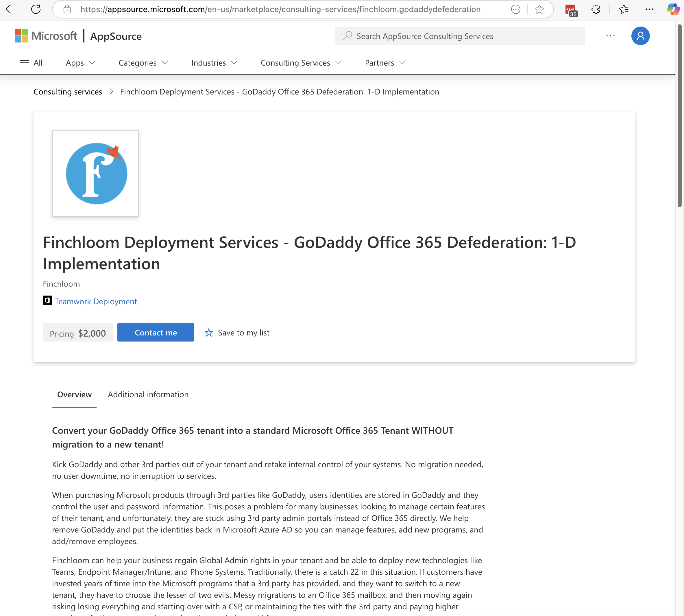Click the Save to my list star
The width and height of the screenshot is (684, 616).
click(x=209, y=333)
